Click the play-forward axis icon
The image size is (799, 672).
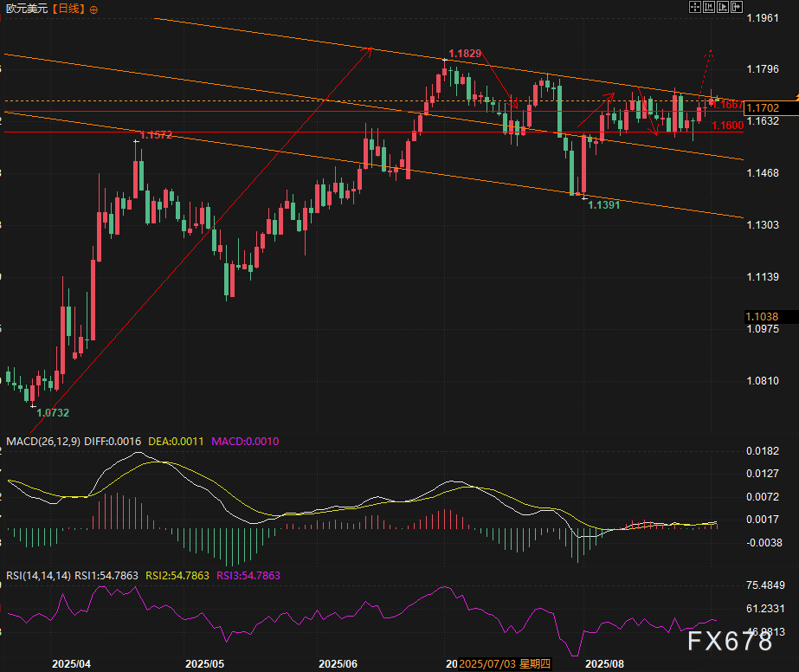tap(724, 7)
